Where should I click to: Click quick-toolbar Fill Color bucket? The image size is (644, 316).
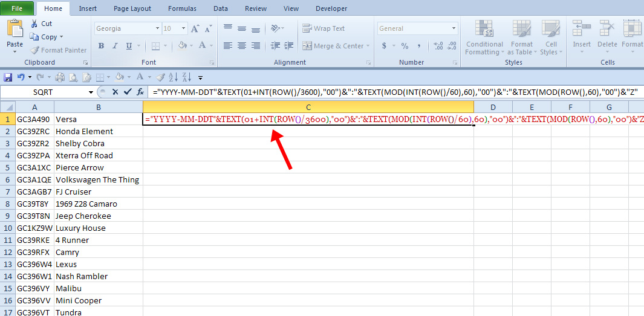point(119,77)
